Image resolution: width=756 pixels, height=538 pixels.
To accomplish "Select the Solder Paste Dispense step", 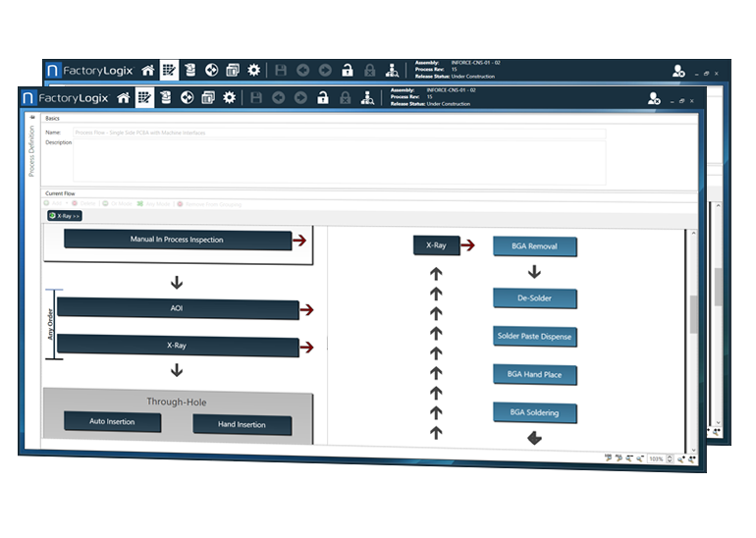I will click(535, 337).
